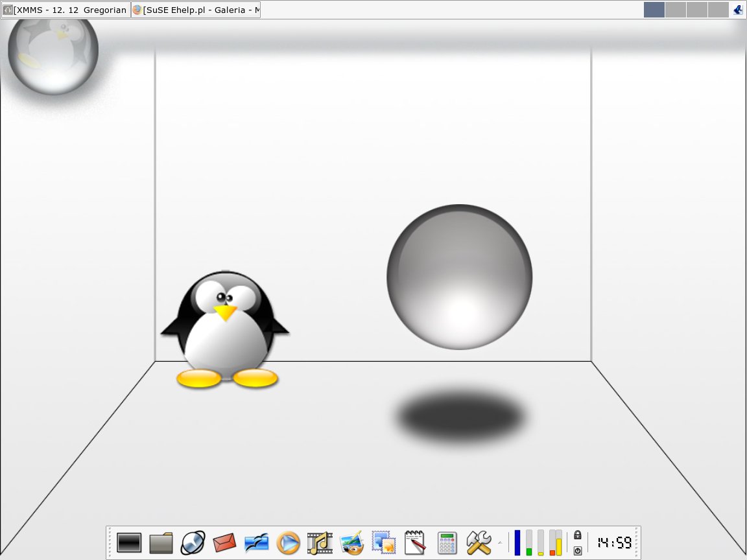Open the terminal launcher in the dock
The image size is (747, 560).
click(129, 543)
